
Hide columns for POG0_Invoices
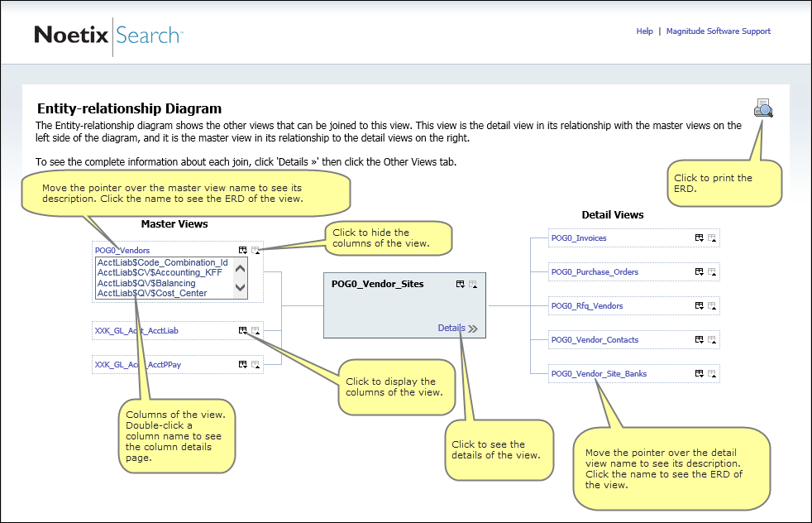click(x=712, y=238)
